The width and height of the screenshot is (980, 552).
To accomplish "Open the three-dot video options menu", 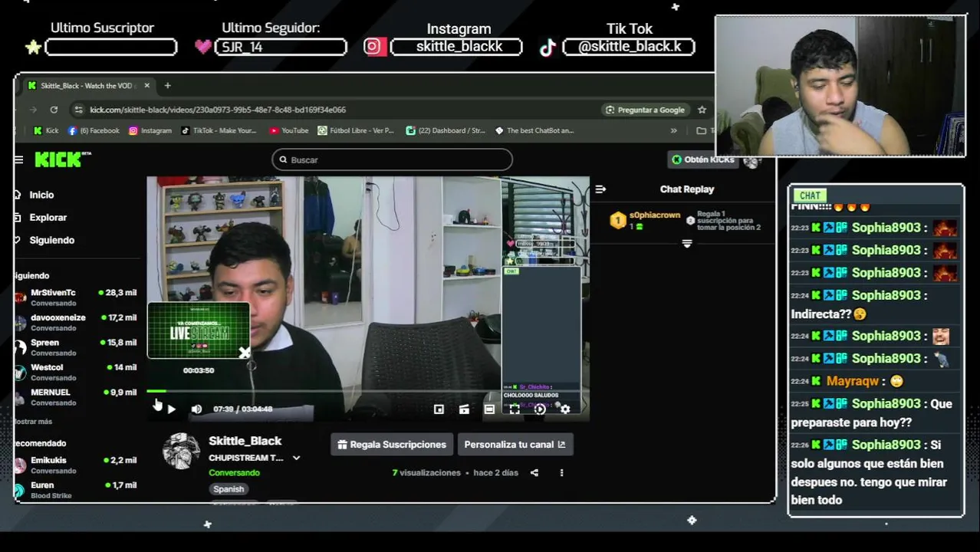I will click(561, 473).
